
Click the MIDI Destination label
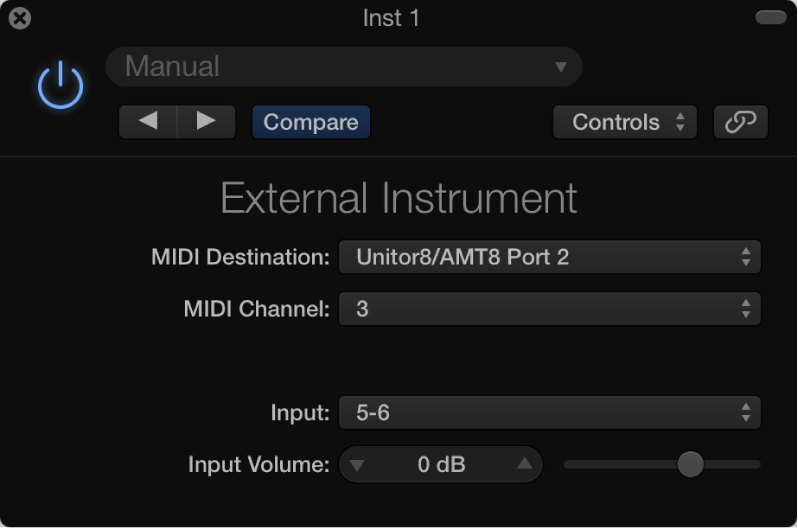pos(240,257)
